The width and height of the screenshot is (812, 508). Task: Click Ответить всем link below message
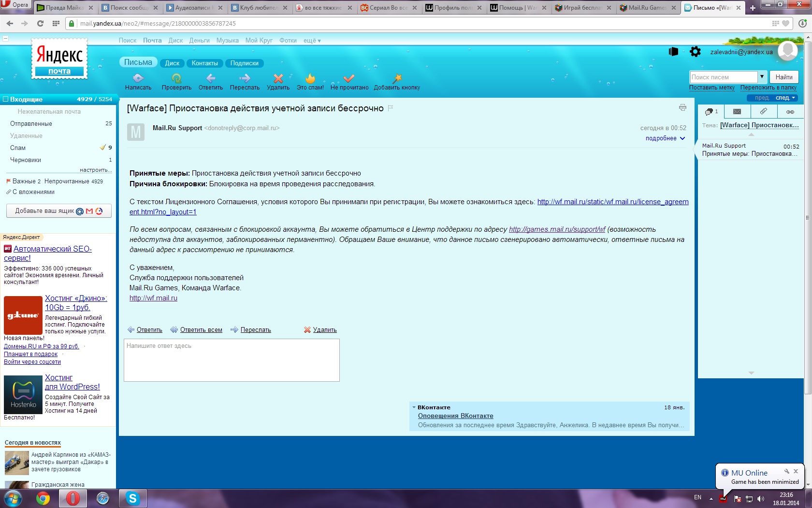(x=201, y=330)
